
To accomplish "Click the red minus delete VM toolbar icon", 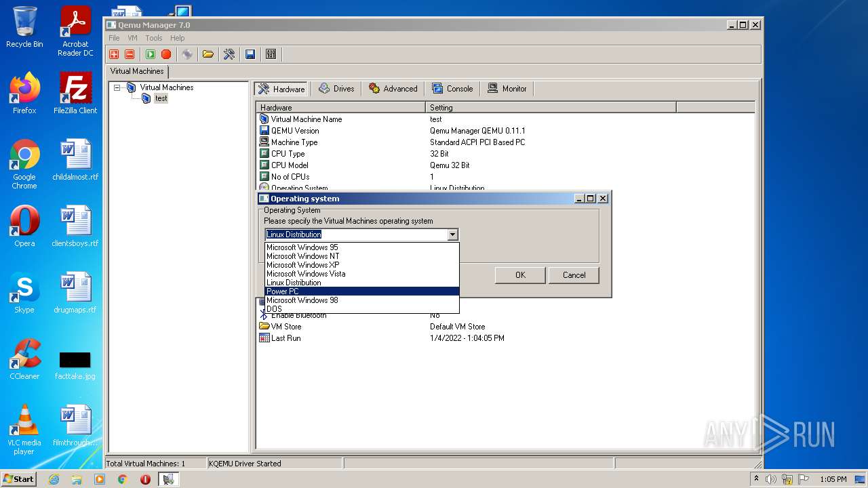I will click(130, 54).
